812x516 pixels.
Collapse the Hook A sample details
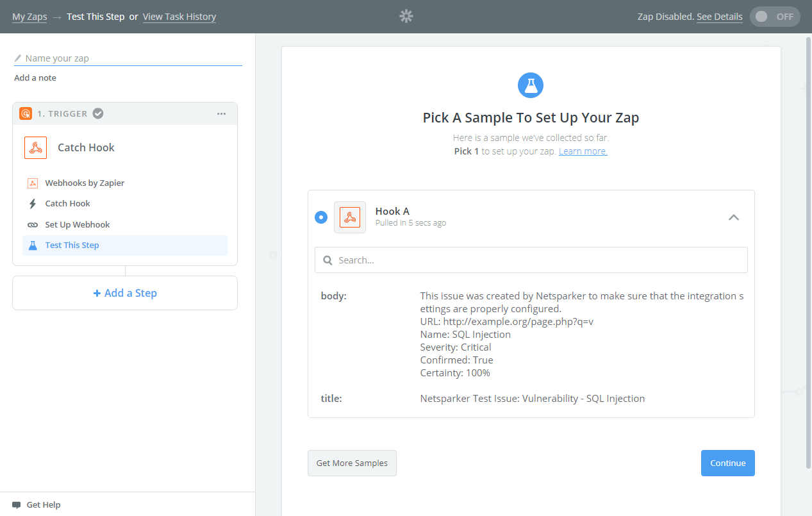coord(733,217)
